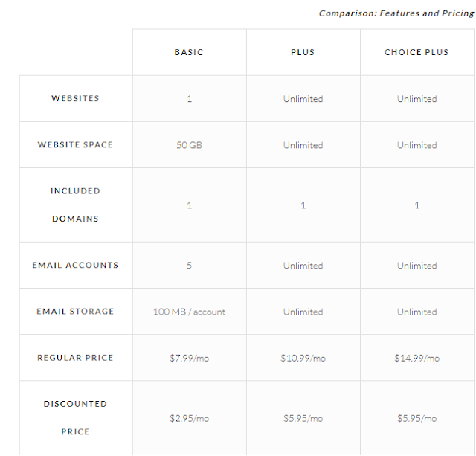Click the $10.99/mo regular price cell
Image resolution: width=476 pixels, height=456 pixels.
[x=303, y=359]
